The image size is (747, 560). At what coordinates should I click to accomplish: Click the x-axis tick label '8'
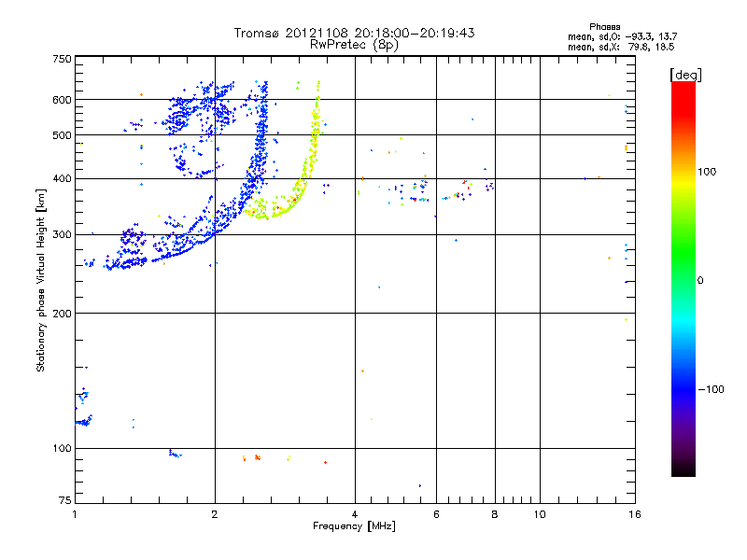tap(495, 514)
